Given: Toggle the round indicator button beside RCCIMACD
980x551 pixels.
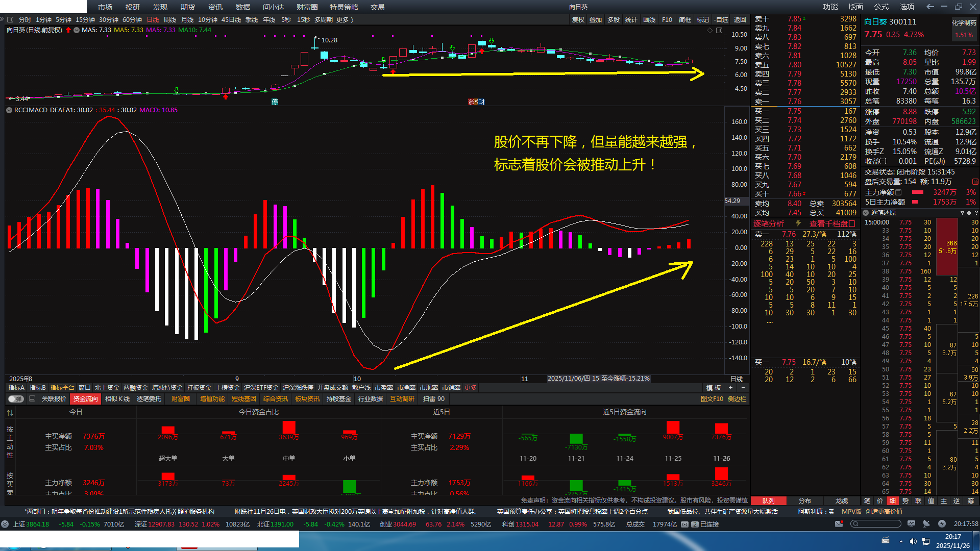Looking at the screenshot, I should (x=9, y=110).
